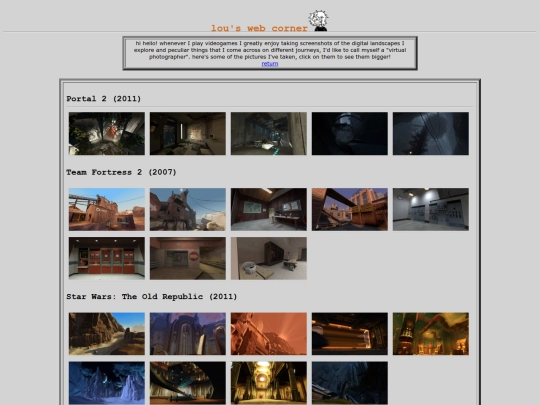Image resolution: width=540 pixels, height=405 pixels.
Task: Open Old Republic thumbnail of curved dark hangar
Action: tap(188, 383)
